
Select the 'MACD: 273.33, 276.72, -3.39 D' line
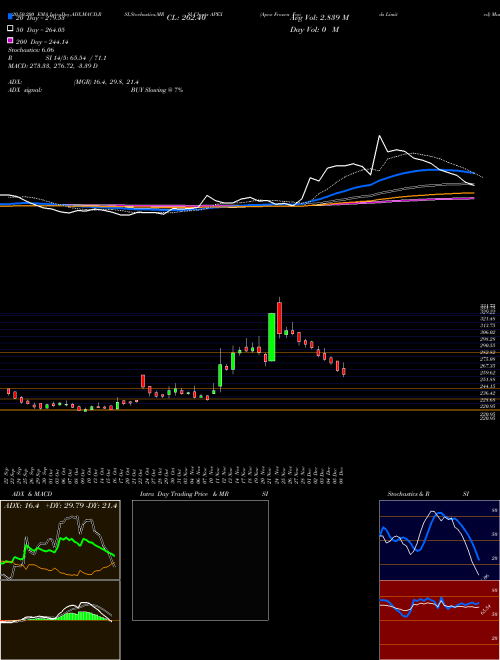pyautogui.click(x=53, y=66)
